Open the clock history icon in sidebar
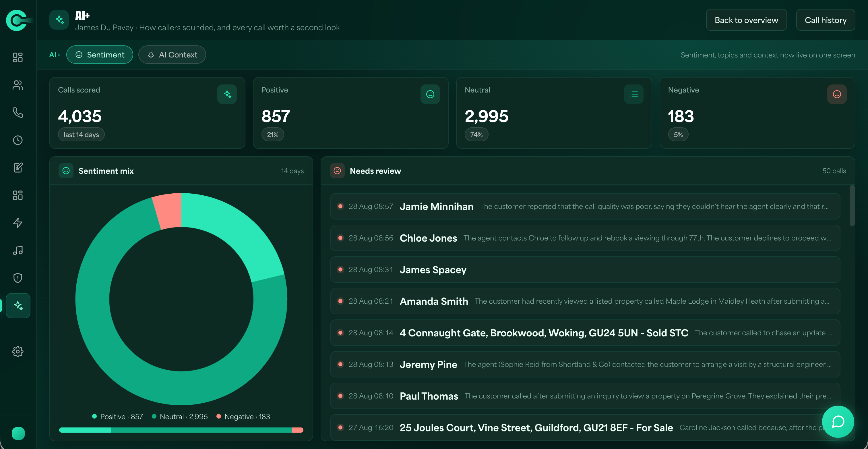The image size is (868, 449). (18, 140)
